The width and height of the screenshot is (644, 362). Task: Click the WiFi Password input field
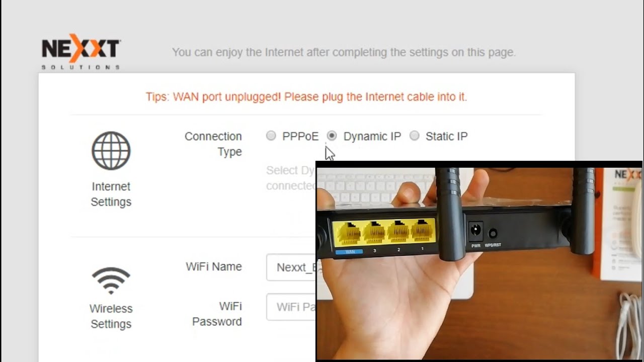click(x=291, y=307)
